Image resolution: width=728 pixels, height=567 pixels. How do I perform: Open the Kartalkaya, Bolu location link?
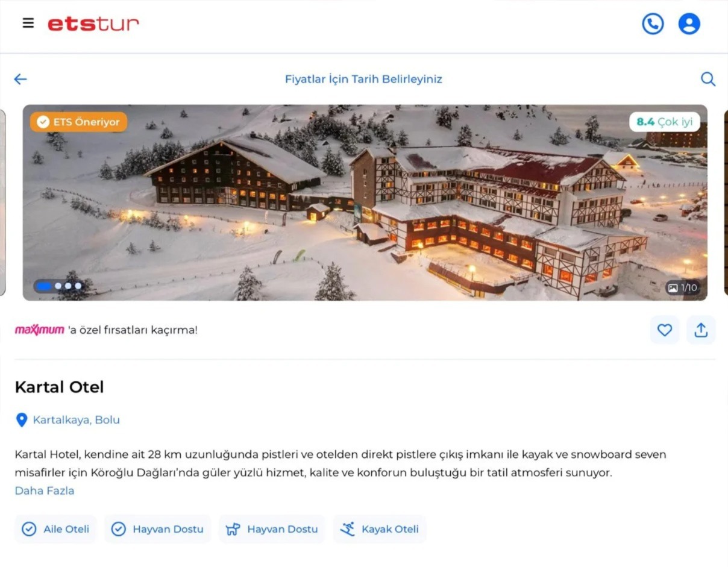point(77,420)
